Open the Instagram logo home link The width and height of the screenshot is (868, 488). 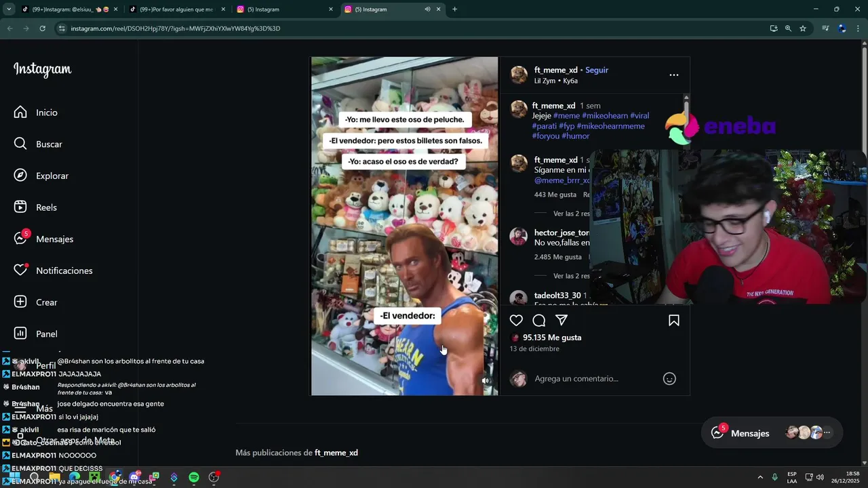(42, 70)
